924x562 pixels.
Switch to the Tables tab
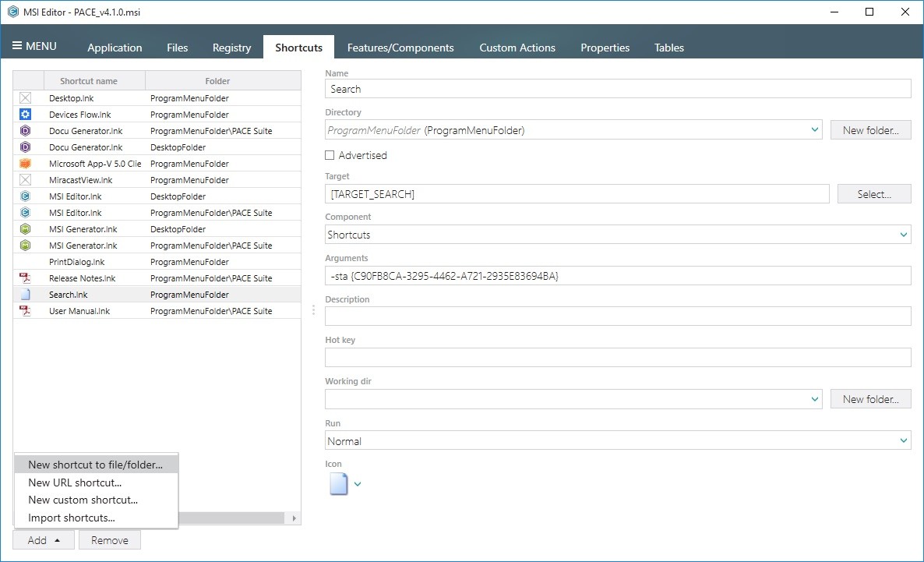click(668, 48)
